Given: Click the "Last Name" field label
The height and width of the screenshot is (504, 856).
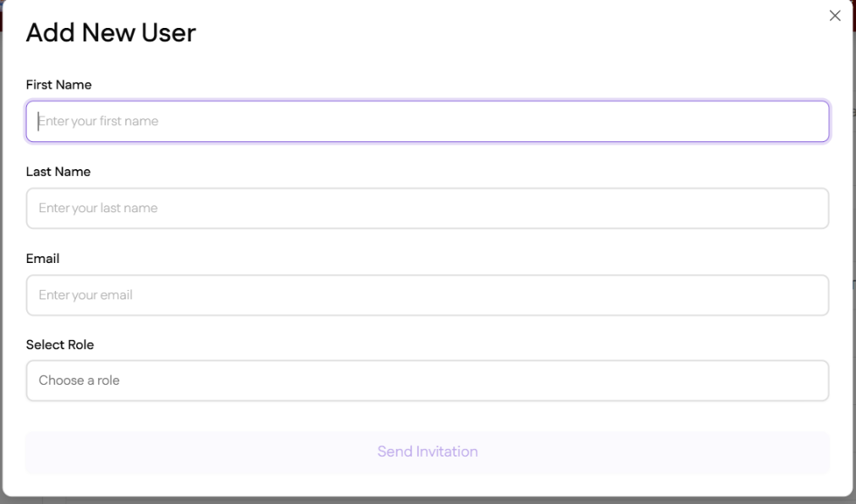Looking at the screenshot, I should pos(58,172).
